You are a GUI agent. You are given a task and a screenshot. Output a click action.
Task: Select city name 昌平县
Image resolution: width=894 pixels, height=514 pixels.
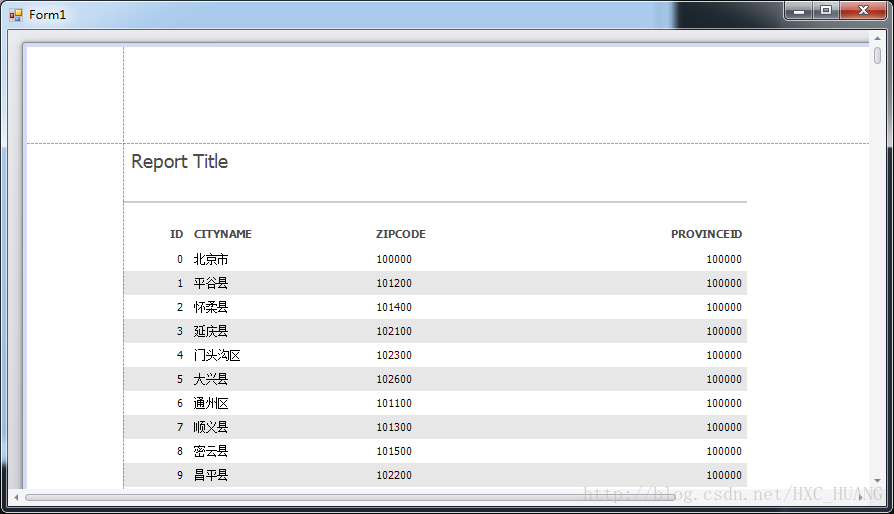[x=211, y=475]
